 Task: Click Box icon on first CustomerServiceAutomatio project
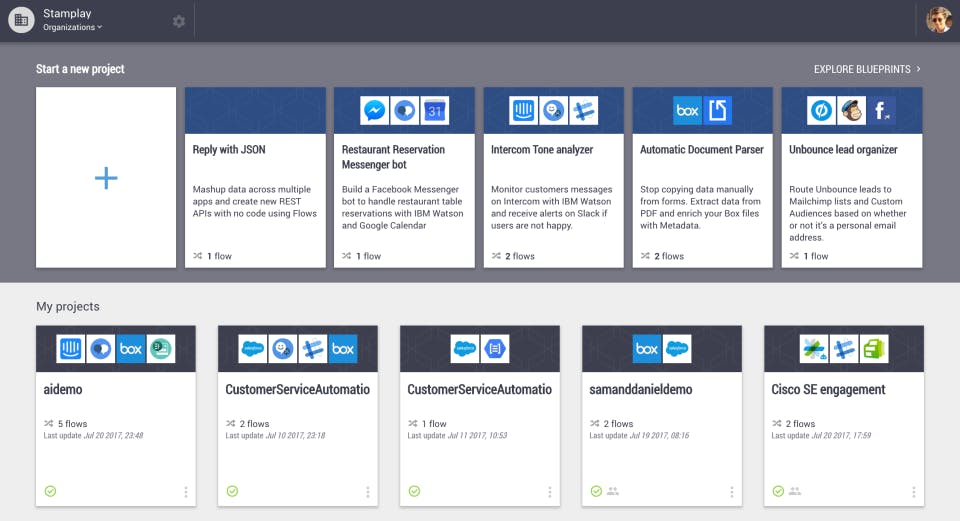pos(343,349)
